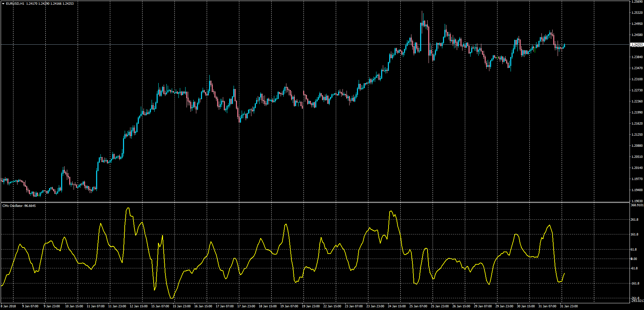Click time axis label 9 Jan 23:00
Viewport: 644px width, 310px height.
(x=52, y=306)
